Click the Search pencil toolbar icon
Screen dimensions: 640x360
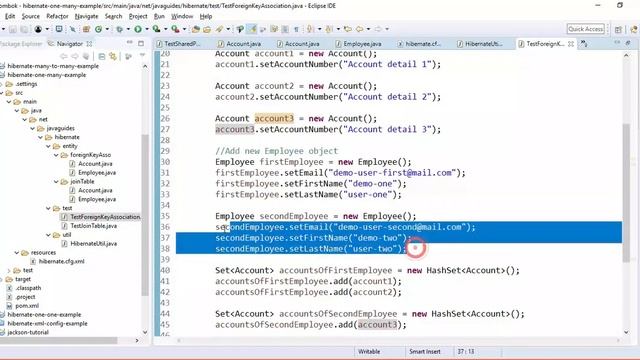[x=220, y=29]
